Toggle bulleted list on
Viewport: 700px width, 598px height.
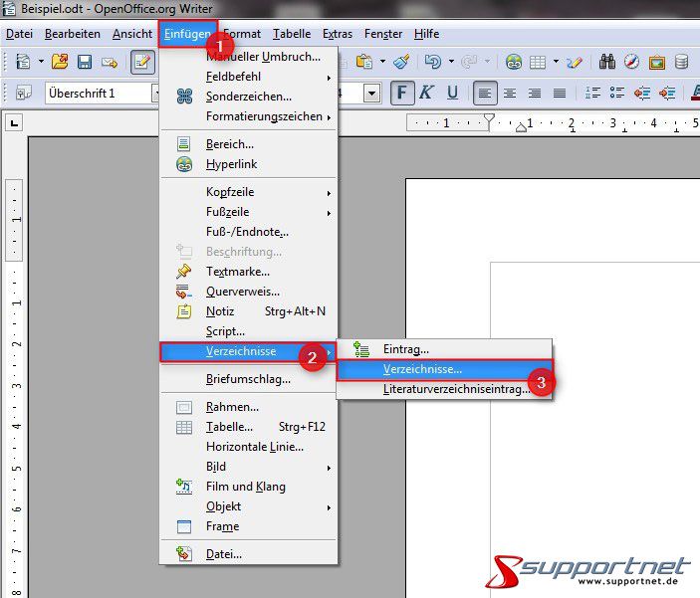pos(617,93)
